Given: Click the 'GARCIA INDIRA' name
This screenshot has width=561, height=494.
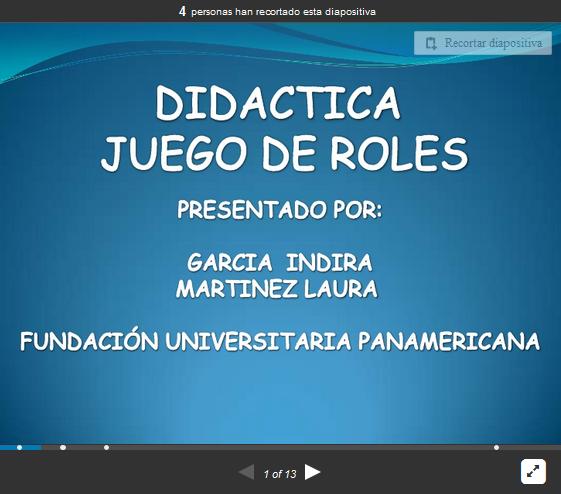Looking at the screenshot, I should tap(280, 262).
